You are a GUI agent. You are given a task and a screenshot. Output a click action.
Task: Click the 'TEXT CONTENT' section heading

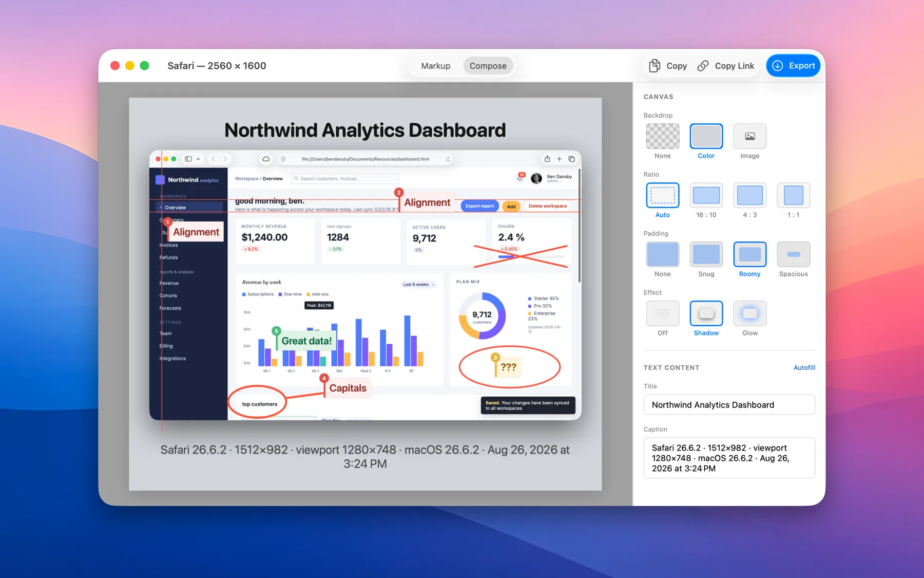pos(671,368)
